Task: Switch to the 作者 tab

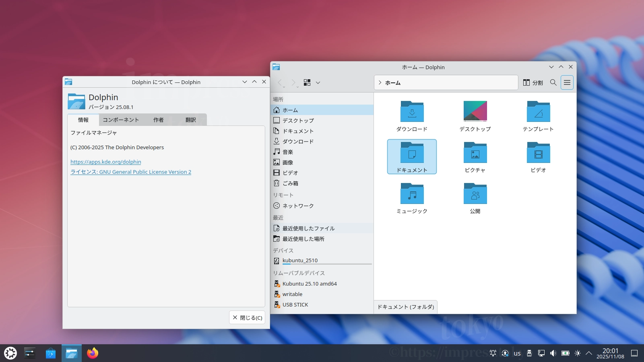Action: (x=159, y=120)
